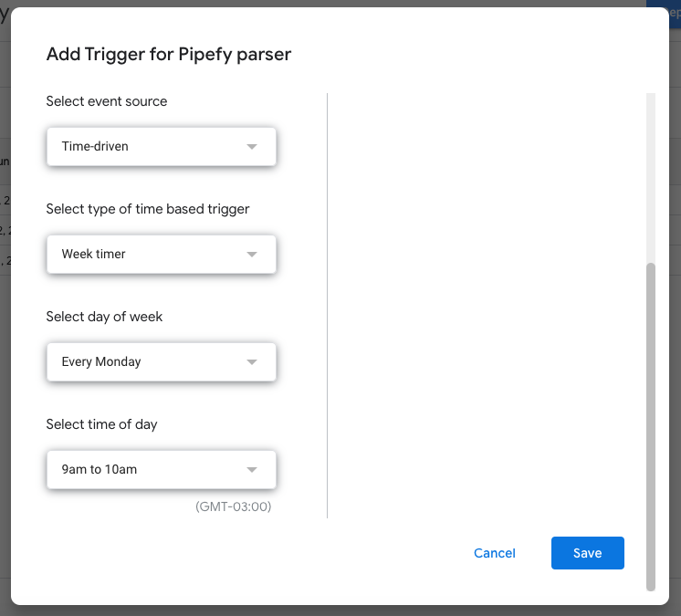The height and width of the screenshot is (616, 681).
Task: Click the 'Select event source' label
Action: [107, 101]
